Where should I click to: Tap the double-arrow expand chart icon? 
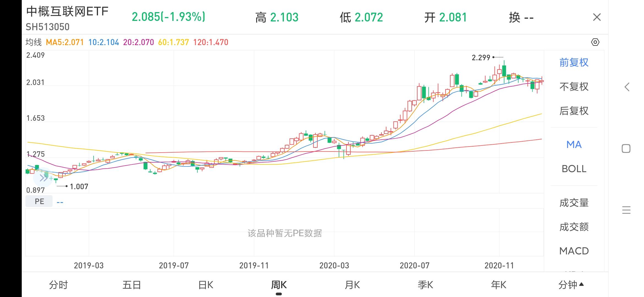click(43, 178)
